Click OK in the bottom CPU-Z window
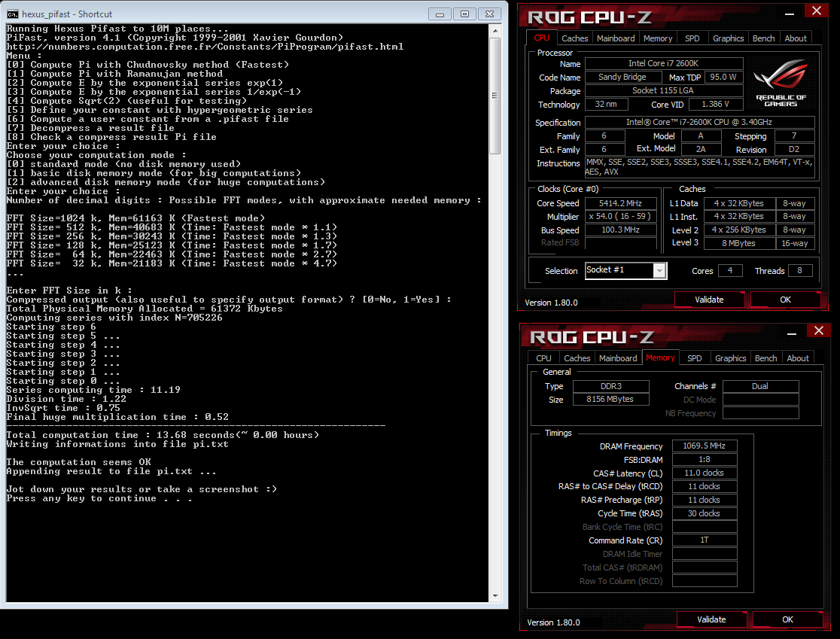Screen dimensions: 840x639 pyautogui.click(x=787, y=619)
